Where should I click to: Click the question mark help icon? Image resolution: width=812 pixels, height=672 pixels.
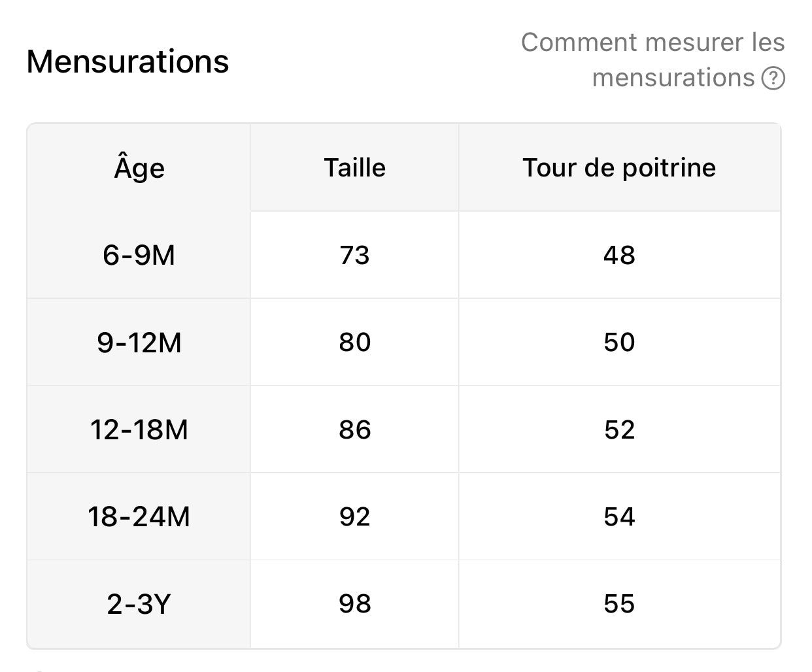[773, 78]
